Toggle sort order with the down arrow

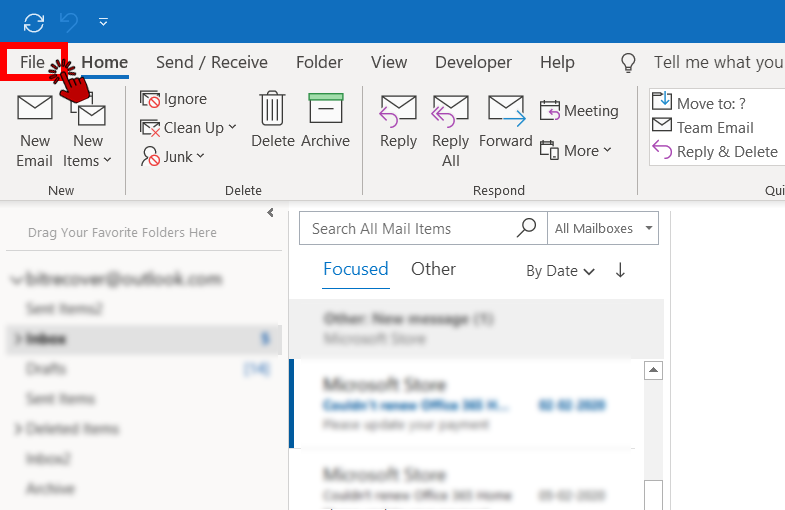pyautogui.click(x=620, y=270)
